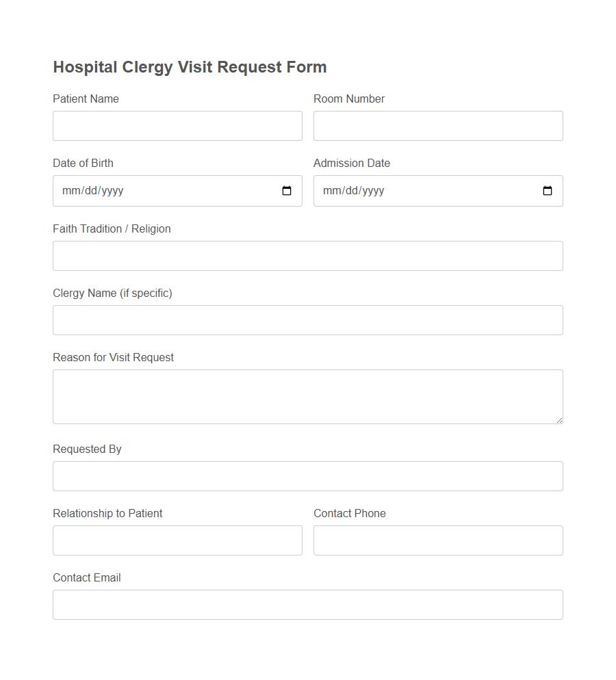Click the Reason for Visit Request text area
616x680 pixels.
pos(307,396)
